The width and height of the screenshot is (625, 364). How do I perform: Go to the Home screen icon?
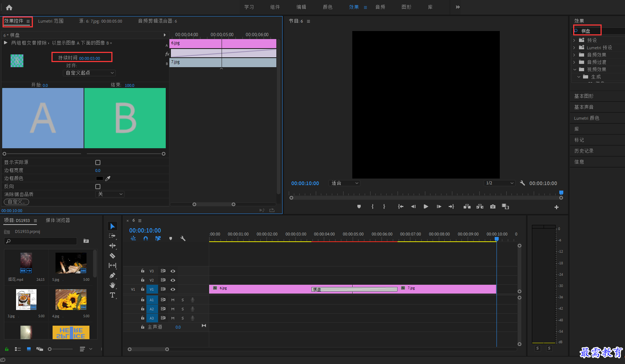(x=9, y=7)
